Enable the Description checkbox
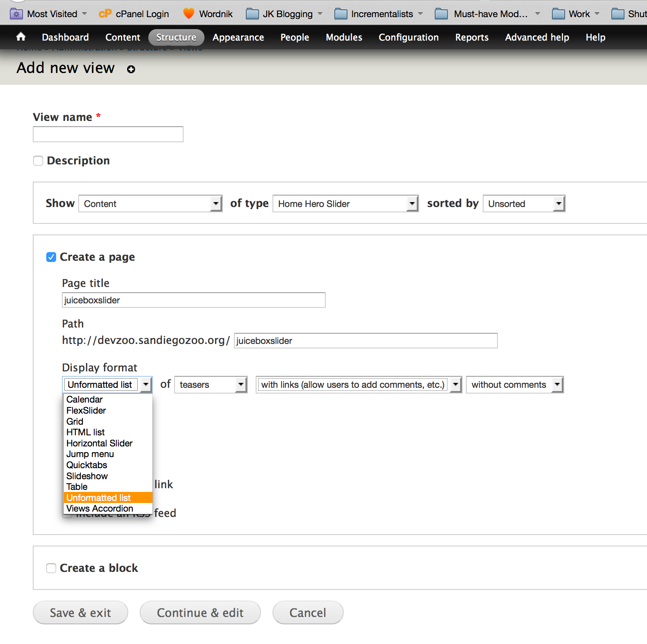647x644 pixels. tap(38, 161)
